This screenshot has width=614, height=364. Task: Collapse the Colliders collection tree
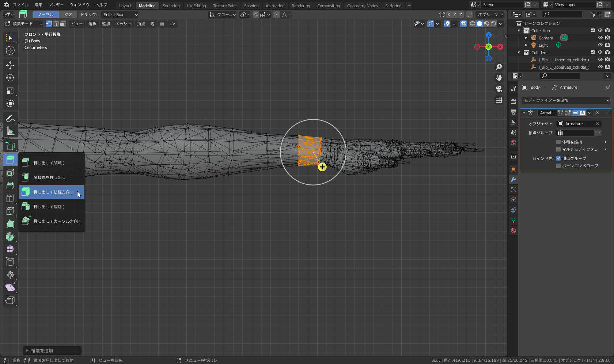(519, 53)
